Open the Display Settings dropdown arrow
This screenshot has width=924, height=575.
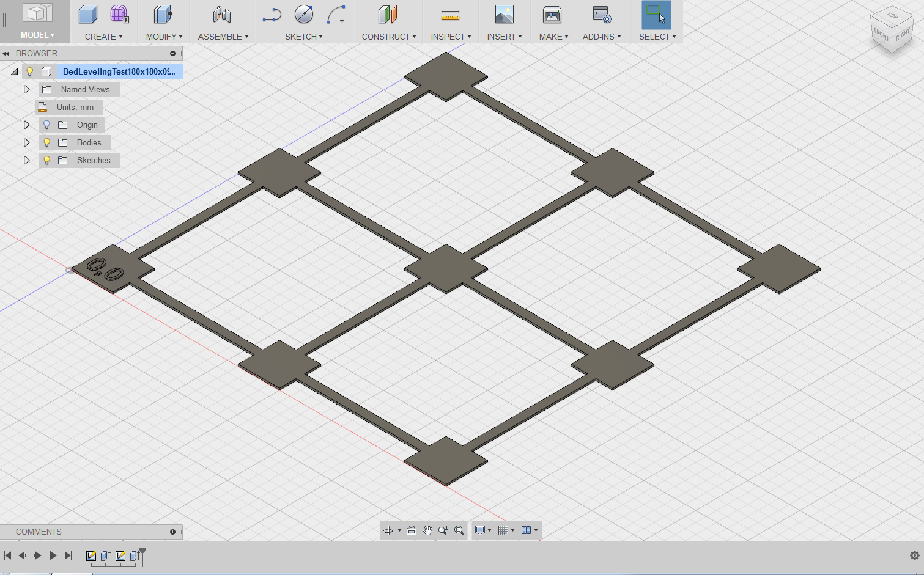489,530
